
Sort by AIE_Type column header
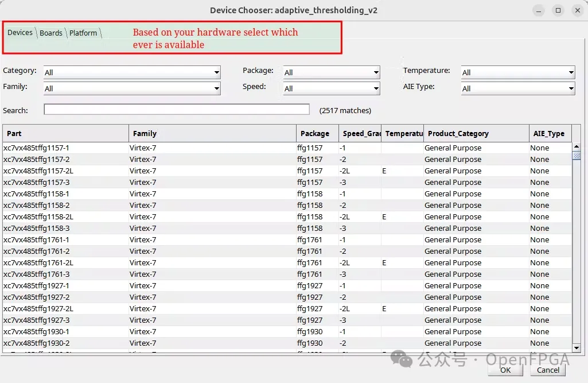coord(551,133)
